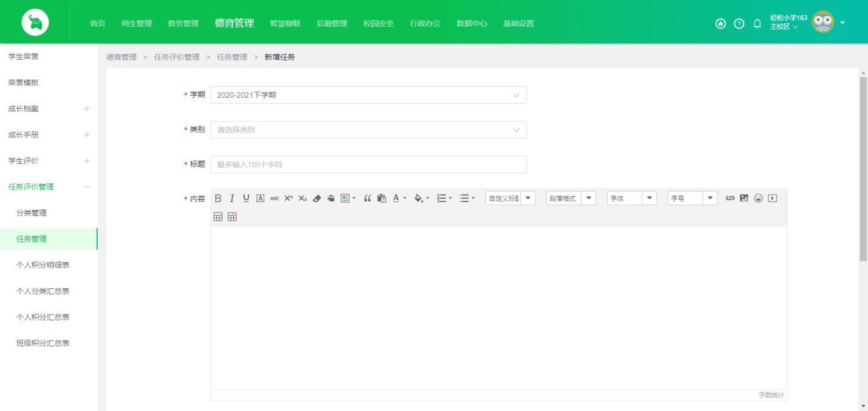868x411 pixels.
Task: Open user account dropdown arrow
Action: tap(842, 23)
